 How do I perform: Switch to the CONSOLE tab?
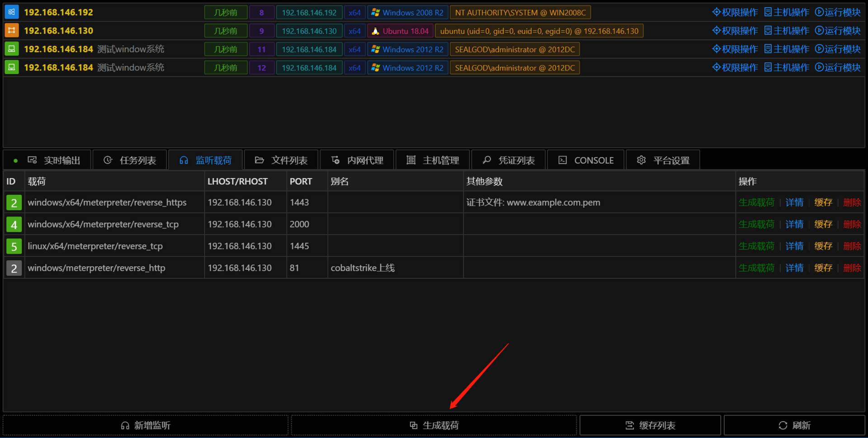(585, 160)
